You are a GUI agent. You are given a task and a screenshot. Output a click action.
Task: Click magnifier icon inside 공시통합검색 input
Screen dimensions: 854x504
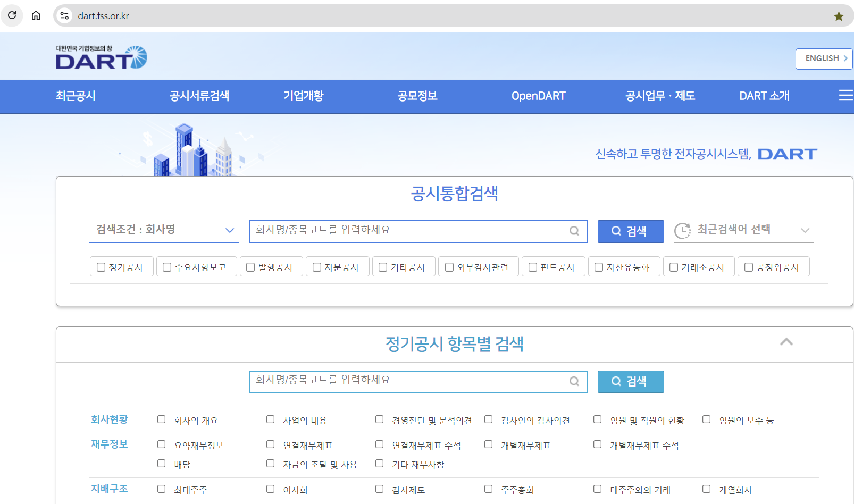point(574,231)
